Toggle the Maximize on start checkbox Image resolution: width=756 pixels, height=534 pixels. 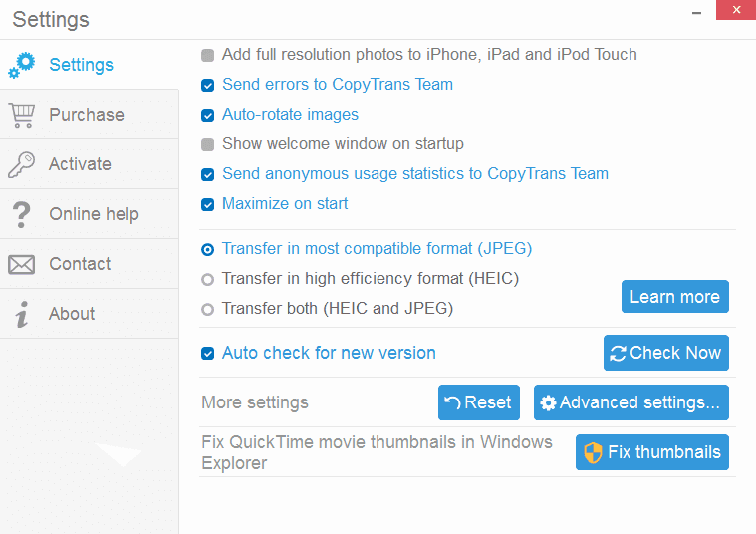207,204
